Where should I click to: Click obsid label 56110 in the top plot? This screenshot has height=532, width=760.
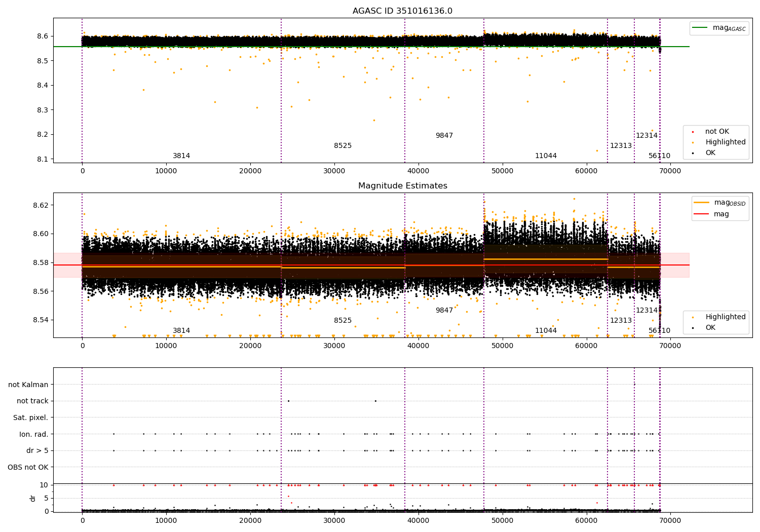coord(659,156)
